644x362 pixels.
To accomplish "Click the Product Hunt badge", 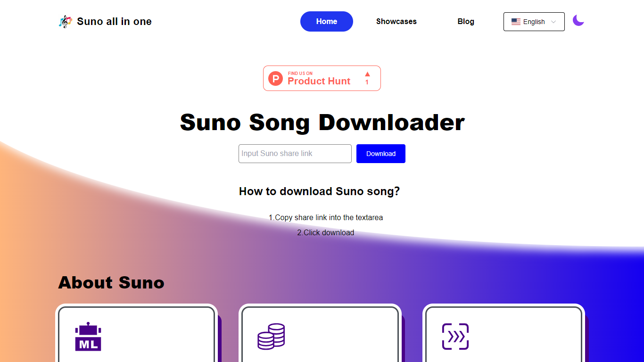I will [x=322, y=78].
